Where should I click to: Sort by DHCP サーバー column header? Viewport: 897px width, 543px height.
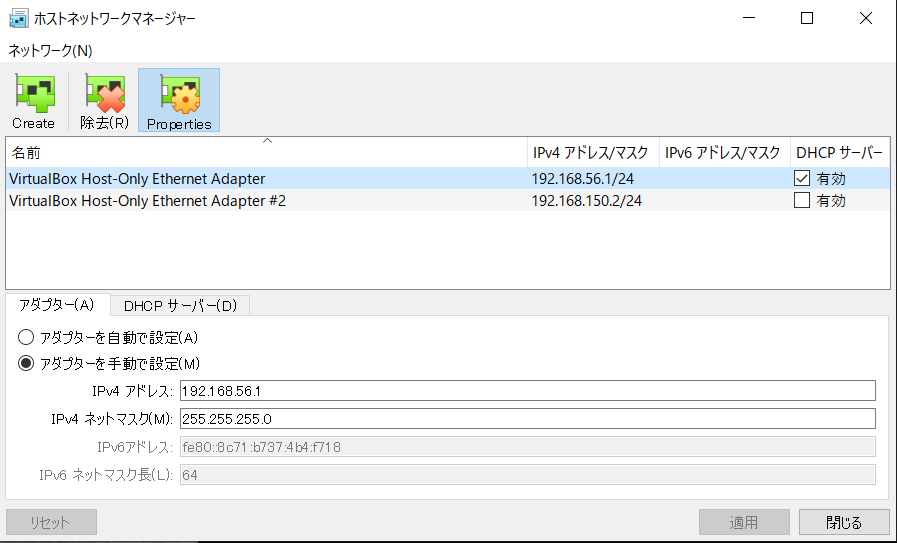tap(840, 153)
